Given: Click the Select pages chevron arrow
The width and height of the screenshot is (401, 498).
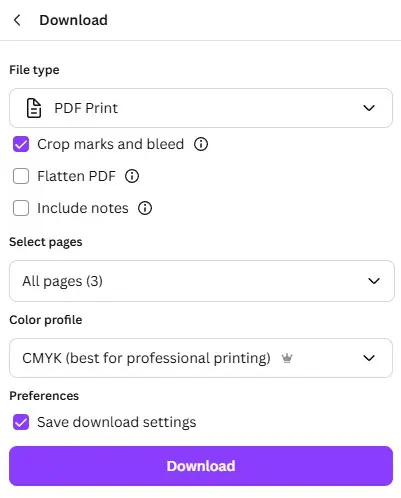Looking at the screenshot, I should (374, 281).
